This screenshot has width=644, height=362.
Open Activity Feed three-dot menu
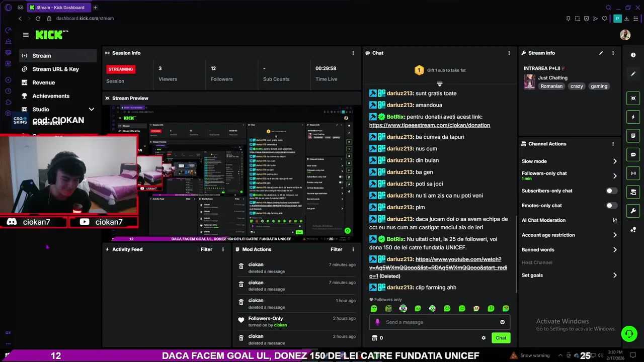coord(223,249)
